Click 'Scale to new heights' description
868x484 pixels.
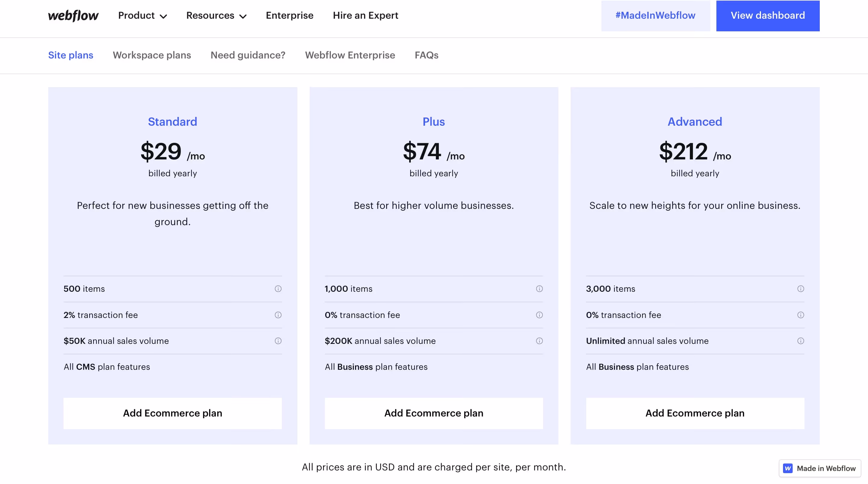[x=695, y=206]
